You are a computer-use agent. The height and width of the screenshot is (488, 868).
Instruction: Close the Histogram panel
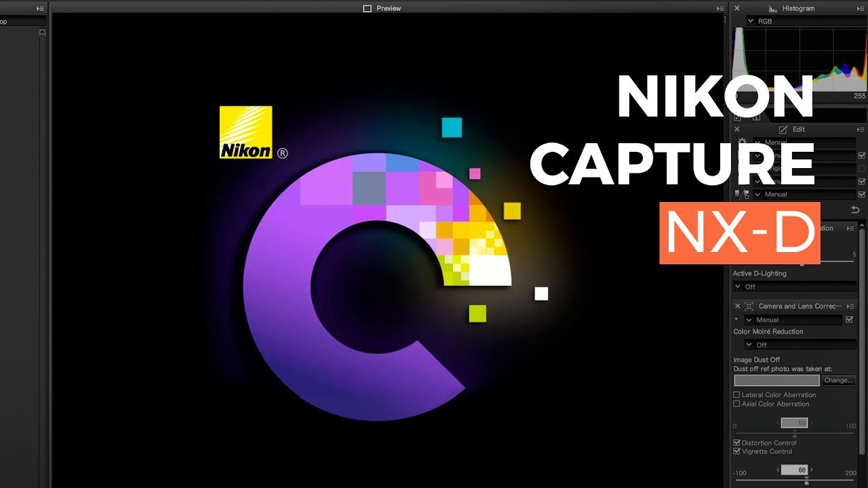[x=737, y=8]
